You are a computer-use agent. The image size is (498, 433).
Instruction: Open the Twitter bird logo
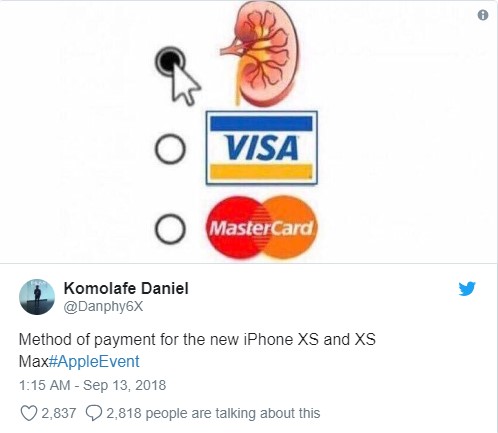(x=467, y=289)
